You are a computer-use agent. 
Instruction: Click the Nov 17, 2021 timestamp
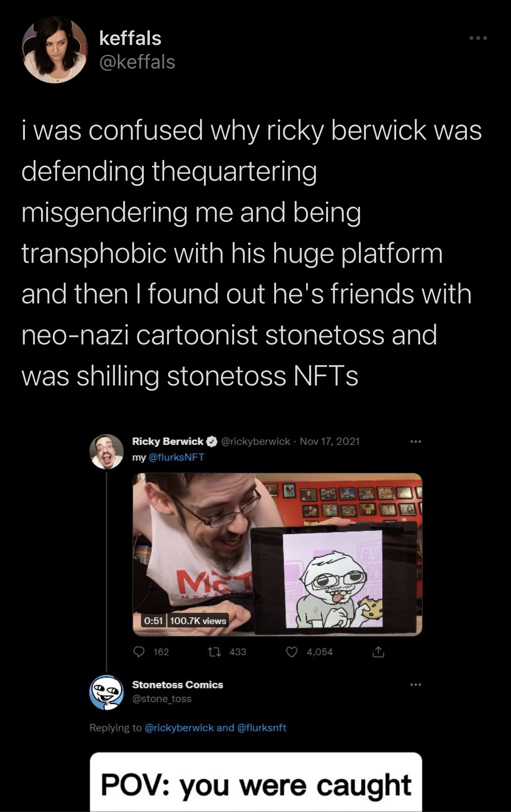click(x=330, y=441)
